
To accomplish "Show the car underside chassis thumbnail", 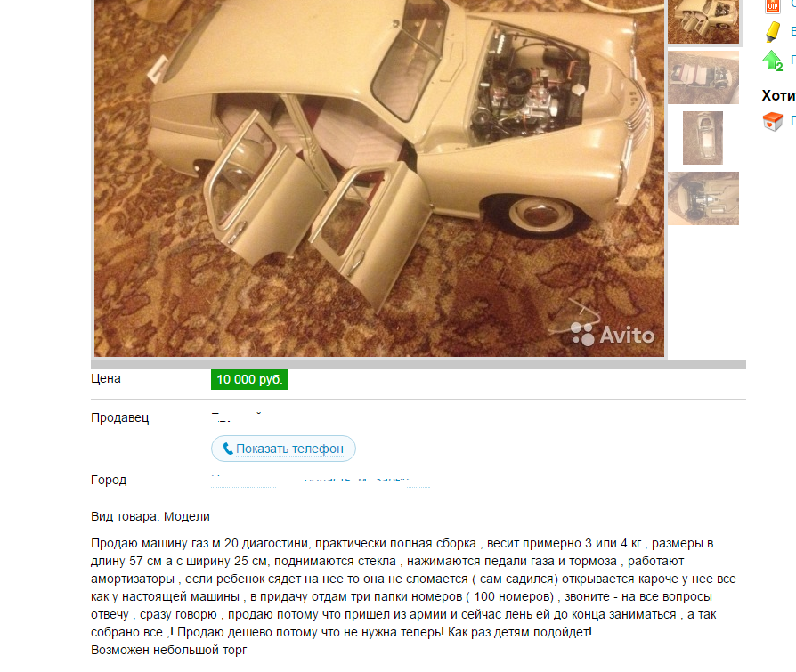I will point(703,198).
